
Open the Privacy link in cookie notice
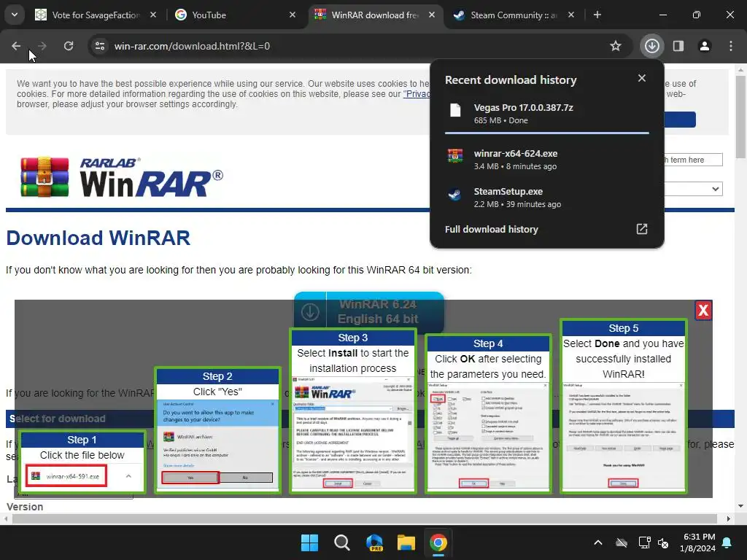(417, 94)
